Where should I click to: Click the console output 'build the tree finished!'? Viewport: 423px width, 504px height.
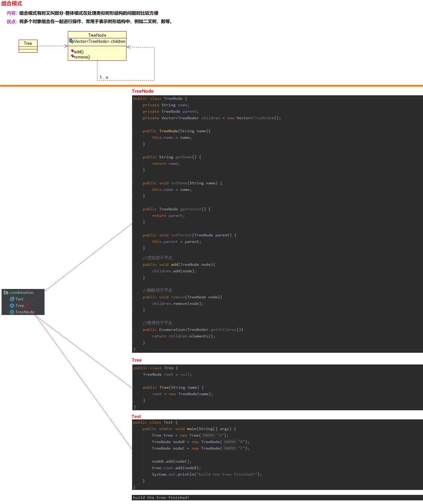(x=161, y=497)
